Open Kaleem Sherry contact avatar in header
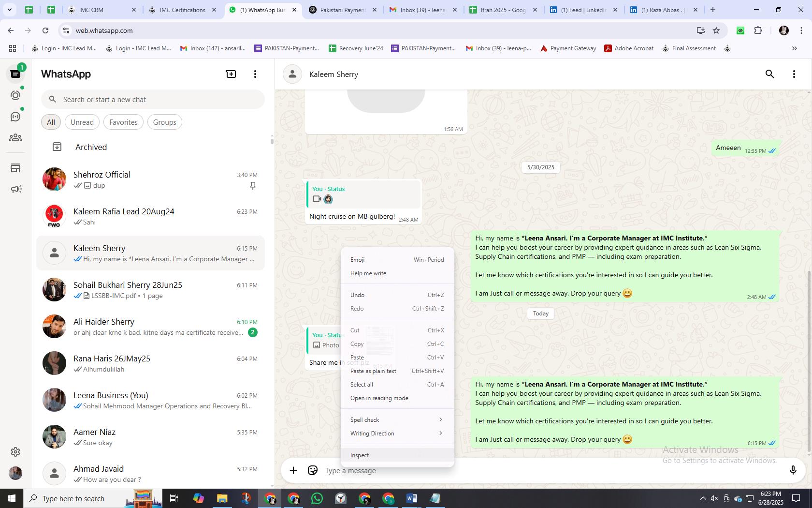This screenshot has width=812, height=508. coord(292,74)
